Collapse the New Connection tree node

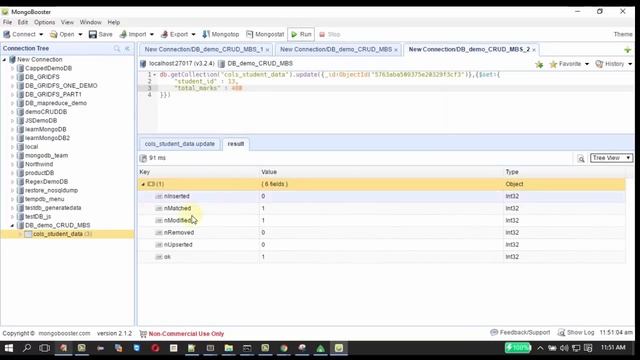tap(4, 60)
